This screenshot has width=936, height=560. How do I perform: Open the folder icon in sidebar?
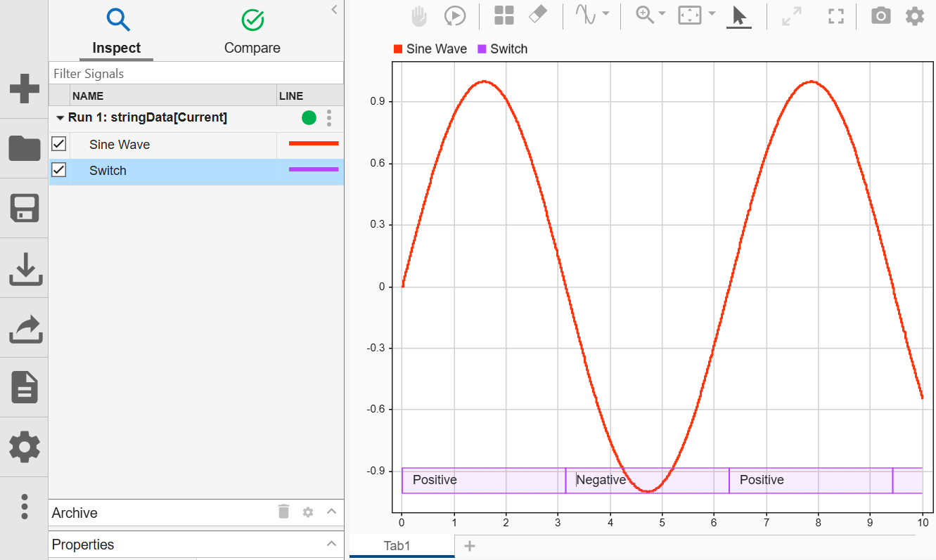(x=25, y=148)
